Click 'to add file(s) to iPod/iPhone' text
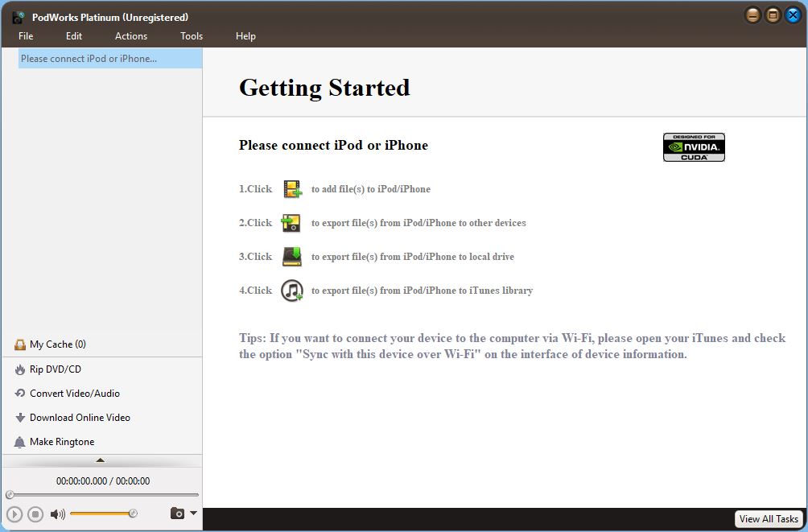 click(x=370, y=189)
